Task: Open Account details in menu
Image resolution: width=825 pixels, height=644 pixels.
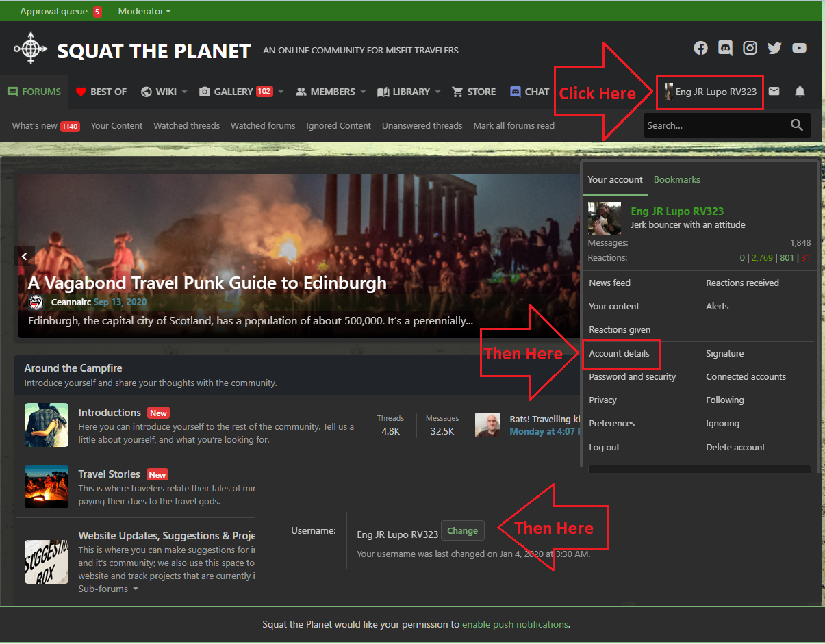Action: tap(619, 353)
